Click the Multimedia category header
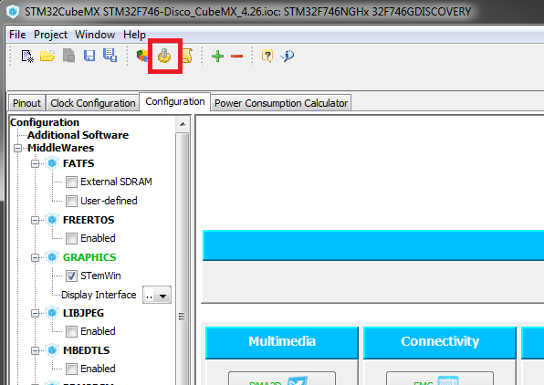The width and height of the screenshot is (544, 385). [x=282, y=342]
